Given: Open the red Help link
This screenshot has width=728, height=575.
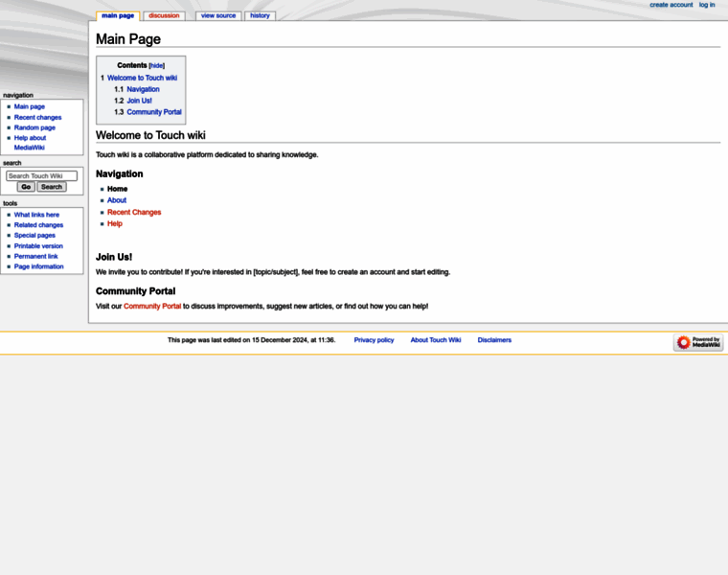Looking at the screenshot, I should [115, 224].
